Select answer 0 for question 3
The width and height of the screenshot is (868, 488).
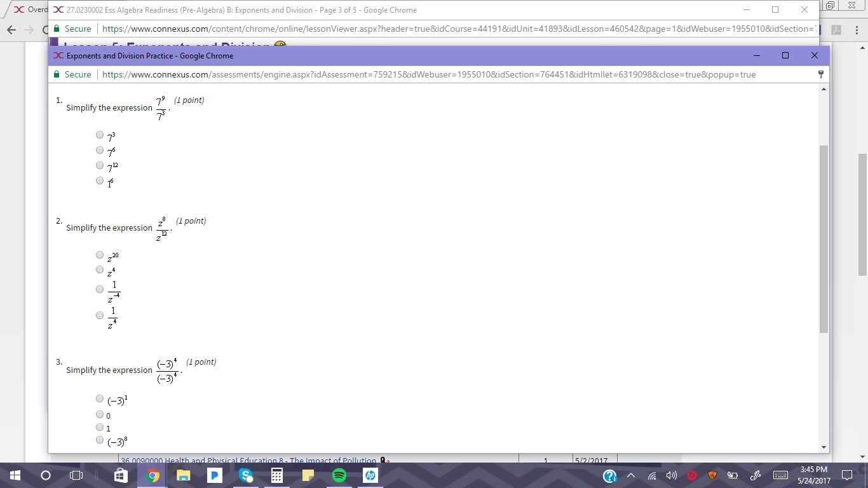point(100,414)
